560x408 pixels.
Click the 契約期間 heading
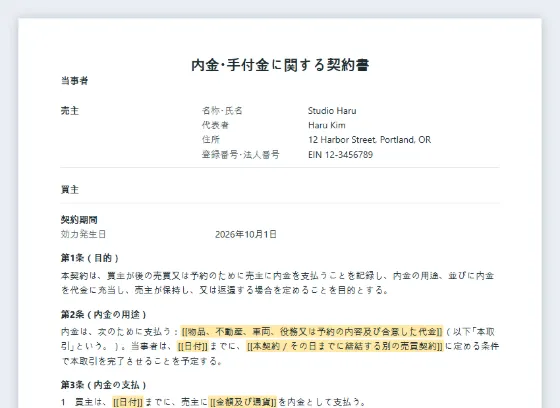(x=79, y=220)
